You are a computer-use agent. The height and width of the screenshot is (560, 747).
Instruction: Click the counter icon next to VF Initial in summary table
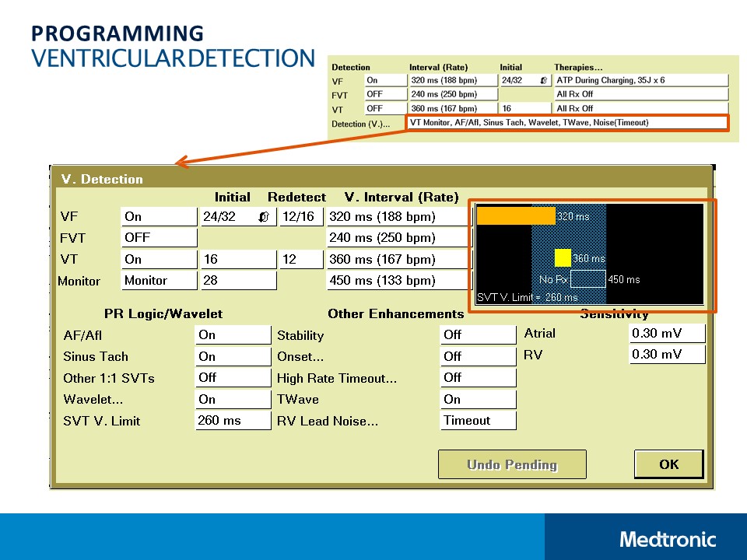tap(545, 80)
